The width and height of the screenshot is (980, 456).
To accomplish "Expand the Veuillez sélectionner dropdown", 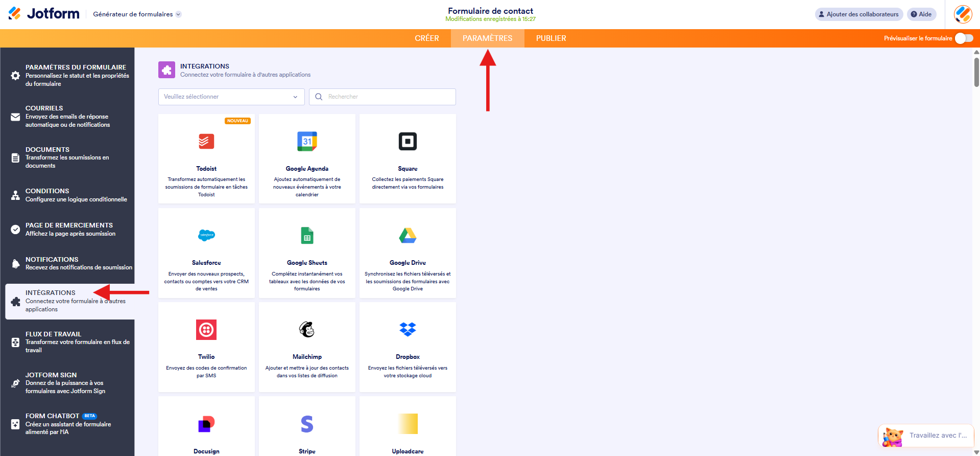I will pos(231,97).
